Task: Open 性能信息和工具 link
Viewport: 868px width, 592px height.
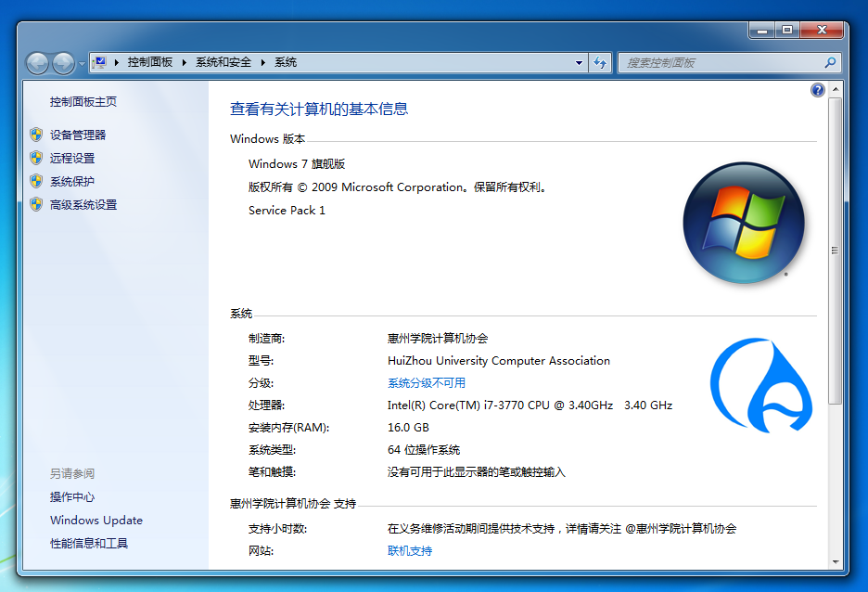Action: click(89, 544)
